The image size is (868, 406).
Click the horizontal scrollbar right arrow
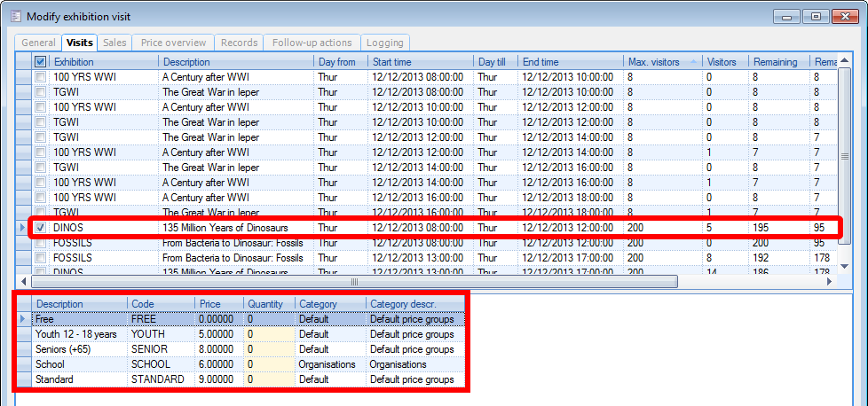pos(830,281)
